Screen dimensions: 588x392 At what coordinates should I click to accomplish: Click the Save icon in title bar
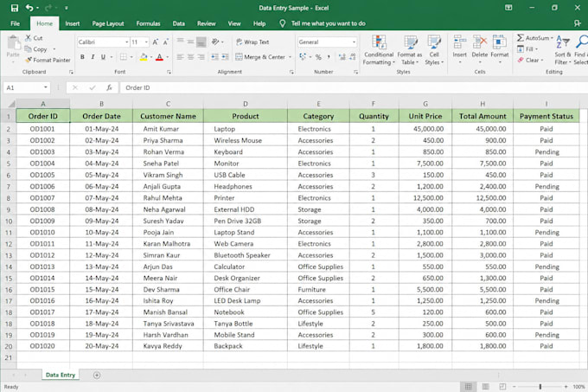pyautogui.click(x=14, y=8)
